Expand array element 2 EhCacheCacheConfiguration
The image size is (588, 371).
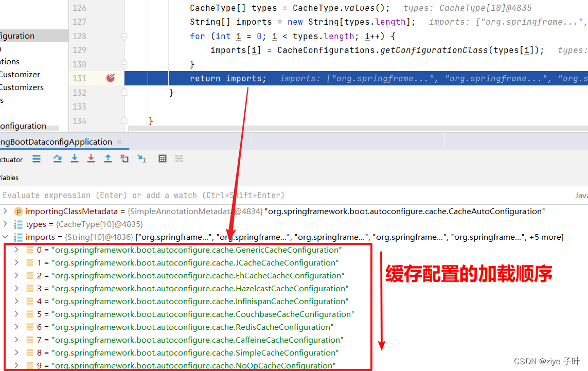(16, 275)
